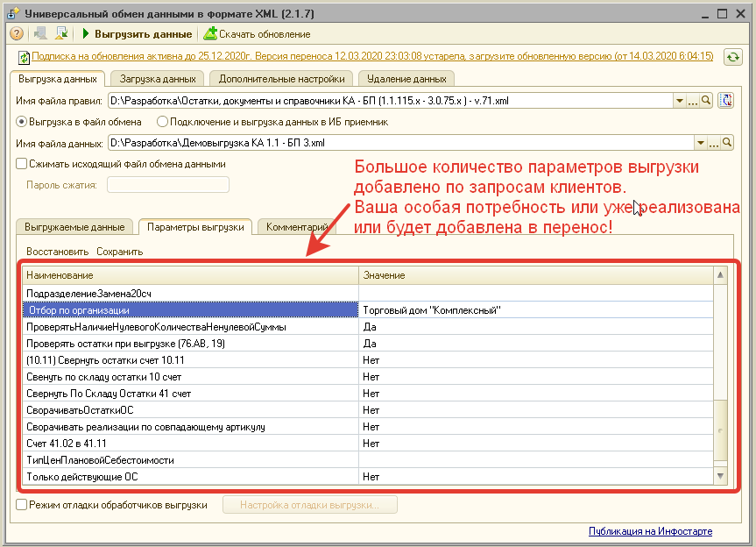Open the Дополнительные настройки tab
Image resolution: width=756 pixels, height=547 pixels.
282,78
